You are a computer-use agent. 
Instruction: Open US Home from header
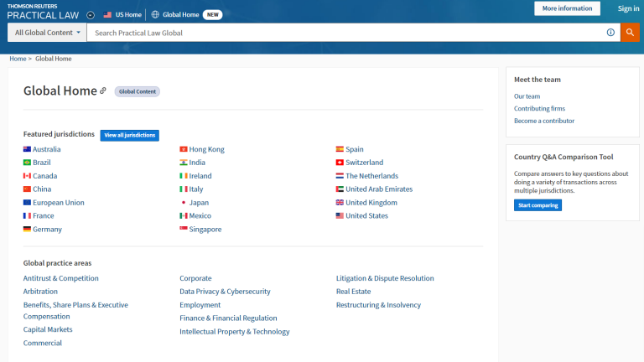click(127, 14)
